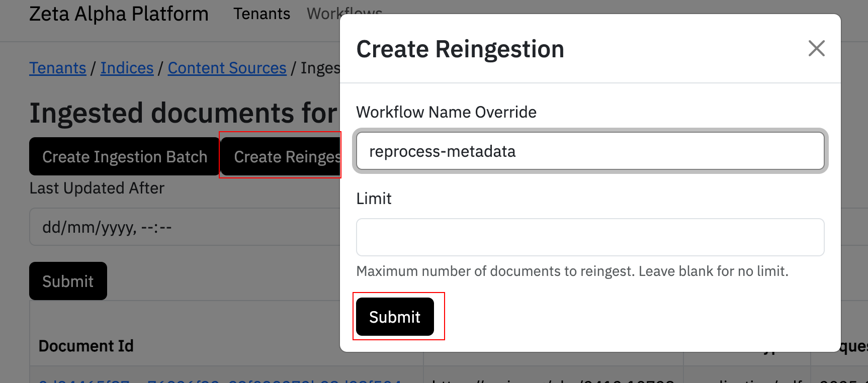Focus the Workflow Name Override field
868x383 pixels.
[x=590, y=151]
